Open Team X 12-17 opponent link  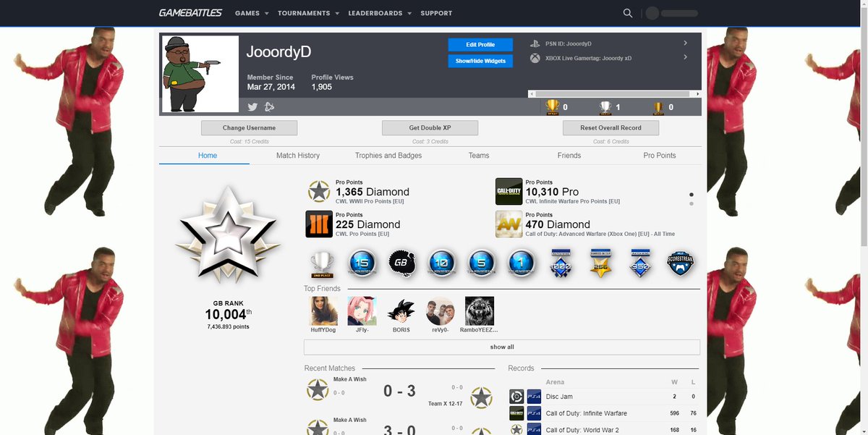(x=445, y=404)
